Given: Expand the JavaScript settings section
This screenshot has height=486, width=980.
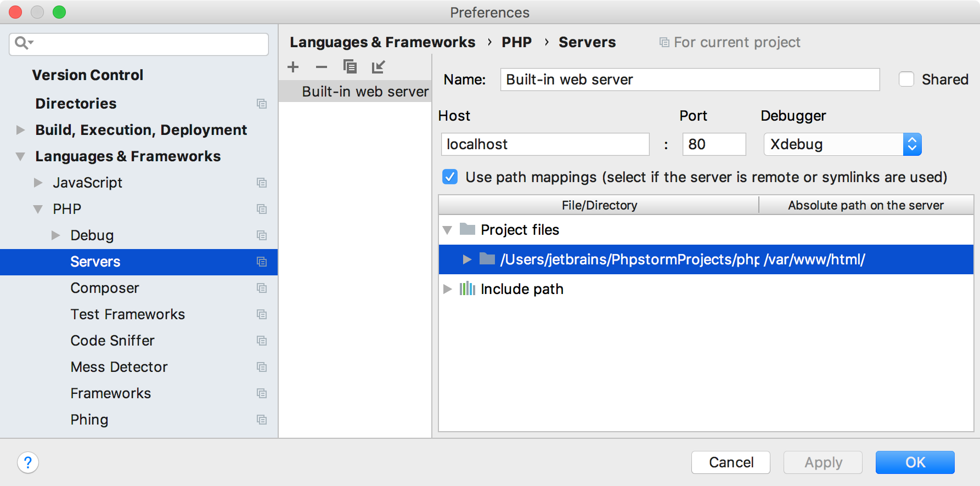Looking at the screenshot, I should (38, 183).
